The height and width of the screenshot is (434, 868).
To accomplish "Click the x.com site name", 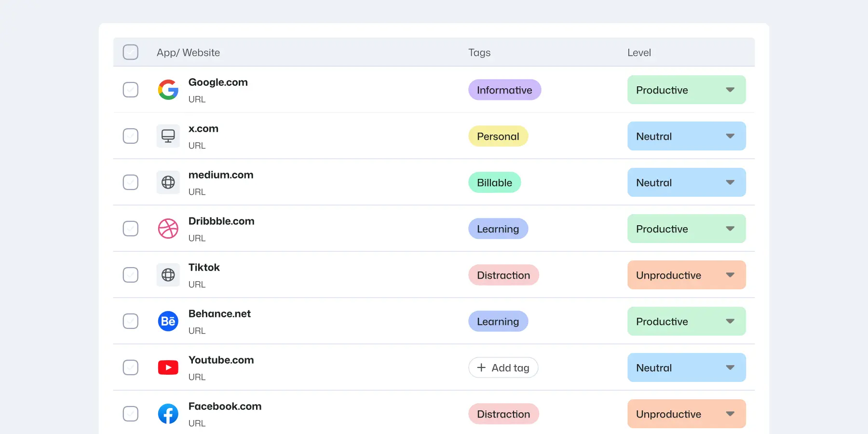I will click(203, 129).
